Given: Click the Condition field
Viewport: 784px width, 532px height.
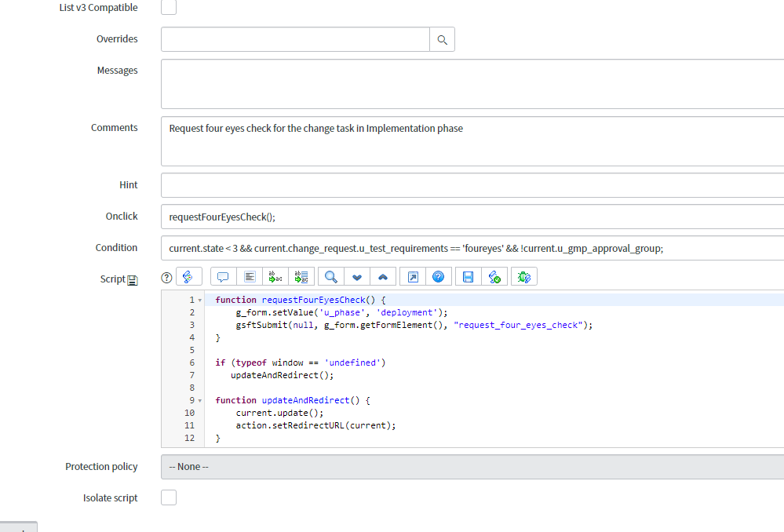Looking at the screenshot, I should coord(472,249).
